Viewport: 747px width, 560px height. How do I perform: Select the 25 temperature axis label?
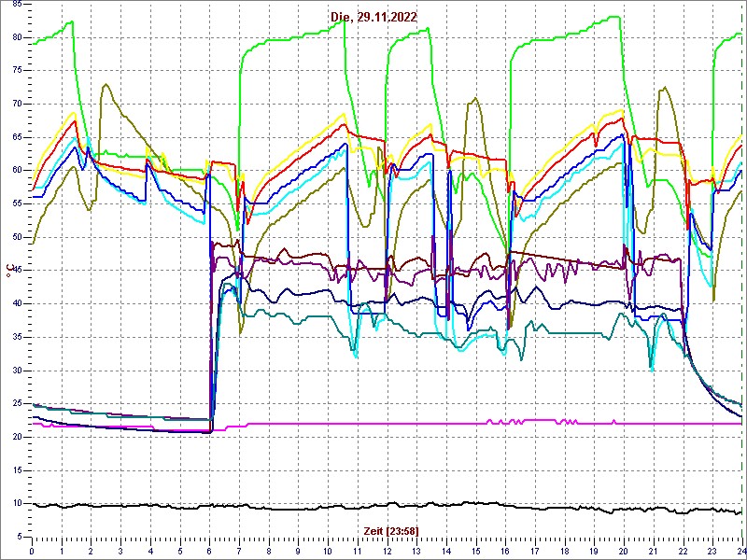[17, 404]
